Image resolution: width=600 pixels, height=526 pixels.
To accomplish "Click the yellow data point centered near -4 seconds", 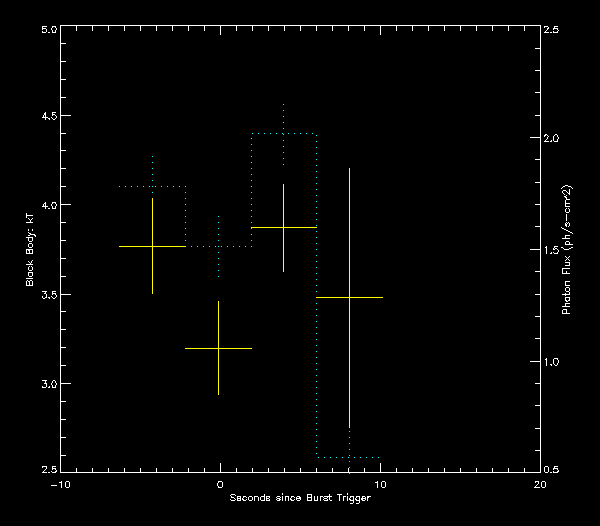I will tap(152, 246).
